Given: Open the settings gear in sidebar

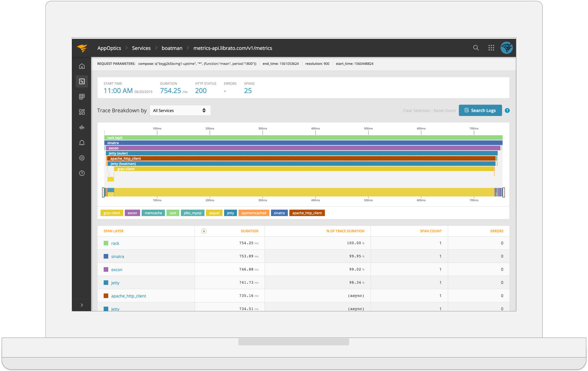Looking at the screenshot, I should (x=82, y=158).
